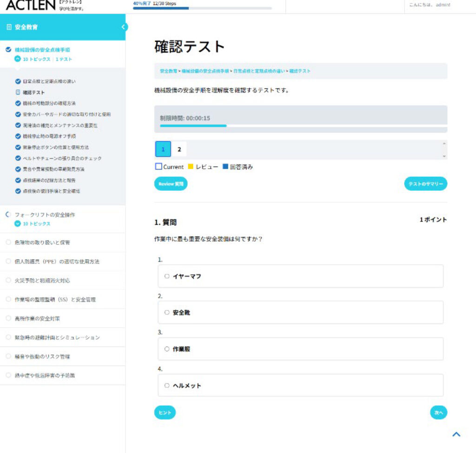476x453 pixels.
Task: Open the 異音や異常振動の早期発見方法 topic
Action: coord(54,169)
